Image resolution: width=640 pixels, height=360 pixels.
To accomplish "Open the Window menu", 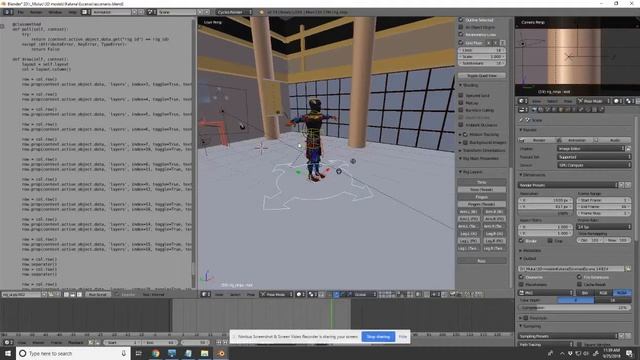I will point(55,12).
